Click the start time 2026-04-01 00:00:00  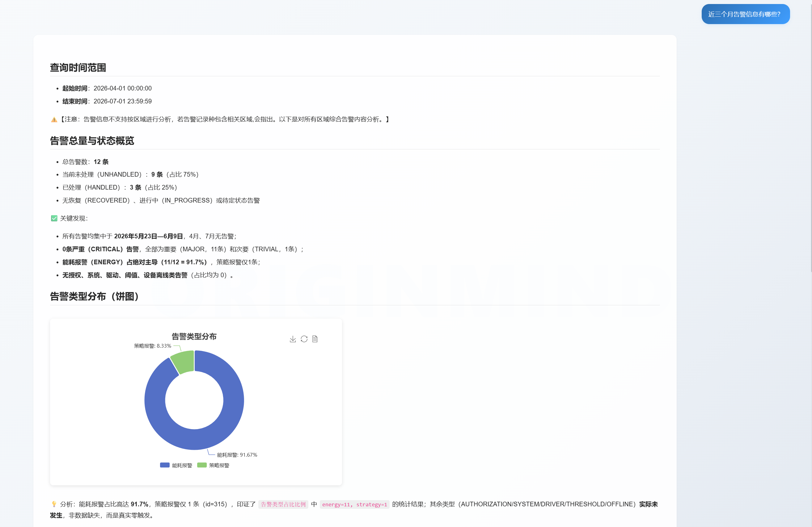pos(122,88)
